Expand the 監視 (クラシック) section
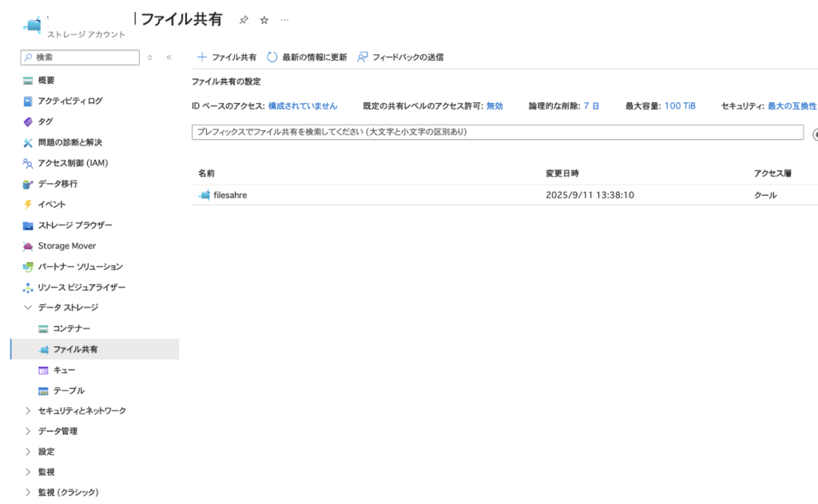 pyautogui.click(x=29, y=493)
